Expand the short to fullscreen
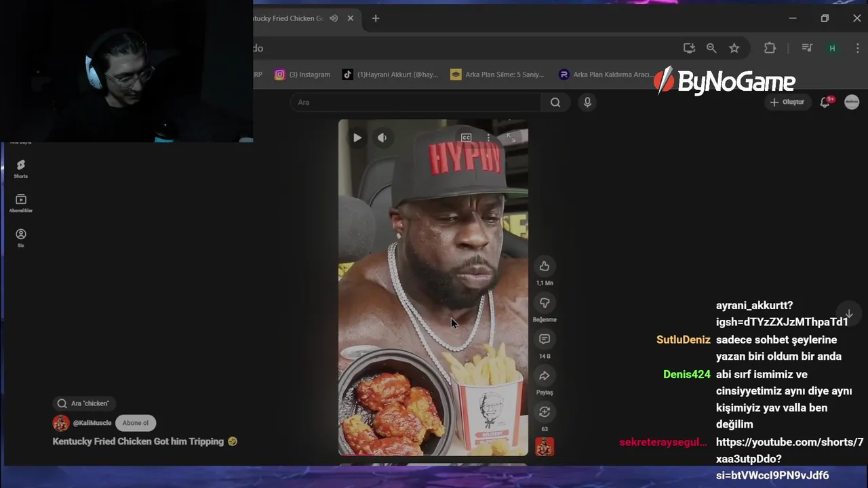The image size is (868, 488). (x=511, y=138)
